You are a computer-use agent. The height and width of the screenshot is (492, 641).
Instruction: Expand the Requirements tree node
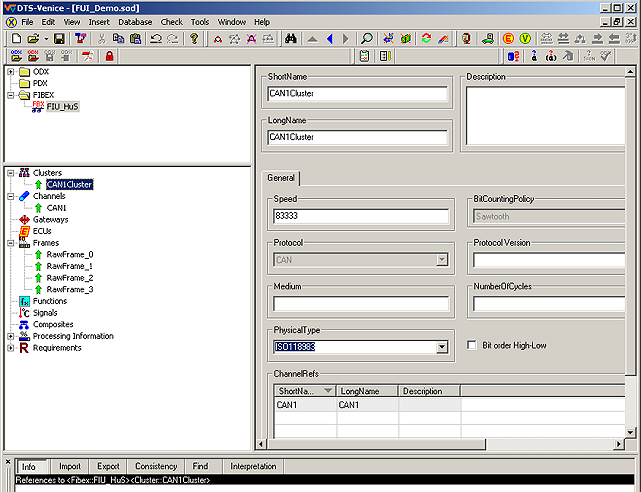(11, 348)
